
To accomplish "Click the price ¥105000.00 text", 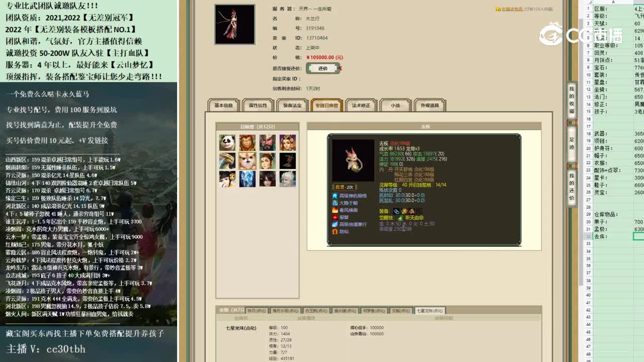I will [x=325, y=57].
